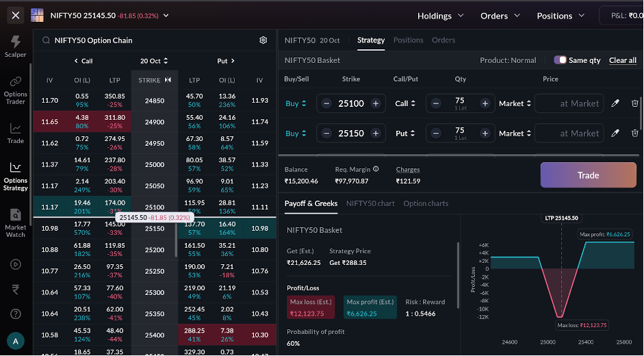The height and width of the screenshot is (356, 644).
Task: Open the Scalper tool in sidebar
Action: pos(15,47)
